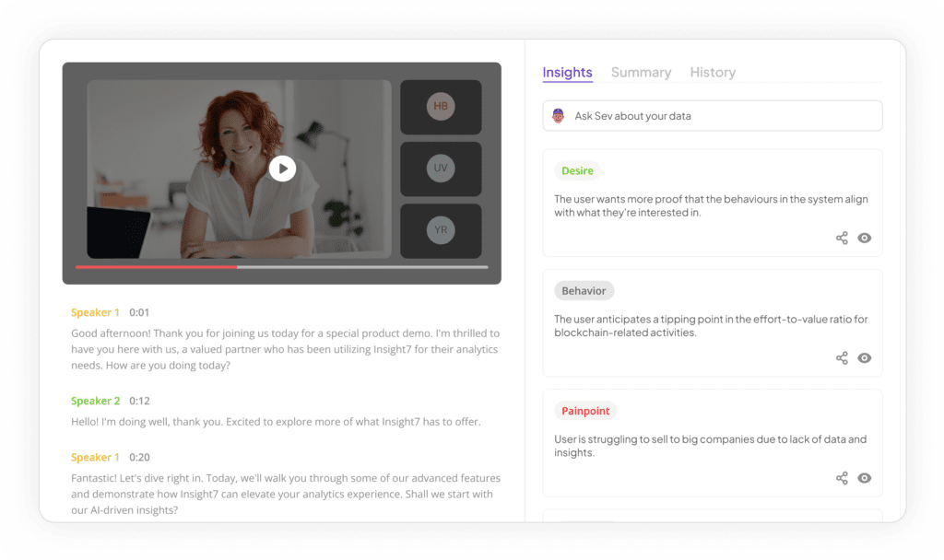944x560 pixels.
Task: Click the Sev assistant avatar icon
Action: click(559, 116)
